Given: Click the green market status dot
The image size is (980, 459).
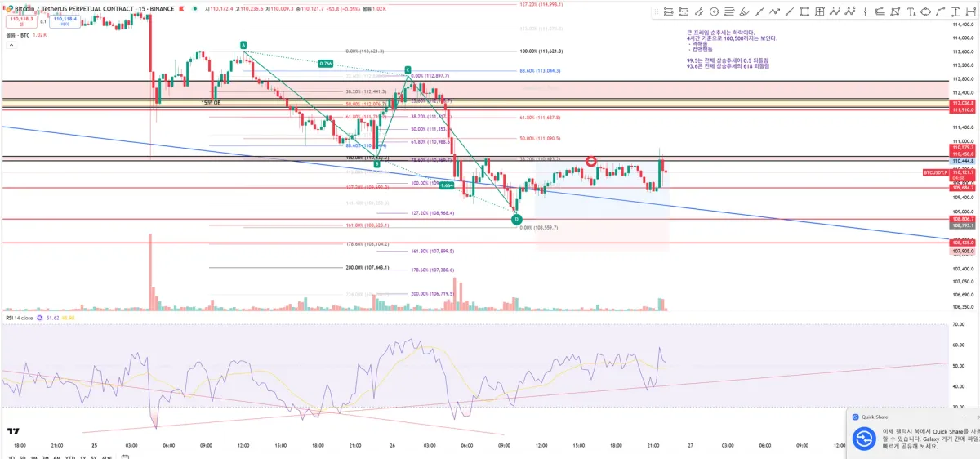Looking at the screenshot, I should coord(194,9).
